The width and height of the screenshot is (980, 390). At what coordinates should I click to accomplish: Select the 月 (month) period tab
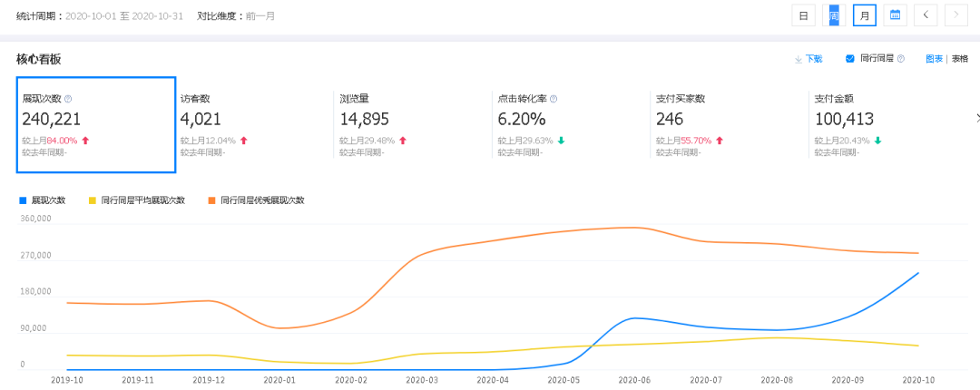tap(865, 15)
